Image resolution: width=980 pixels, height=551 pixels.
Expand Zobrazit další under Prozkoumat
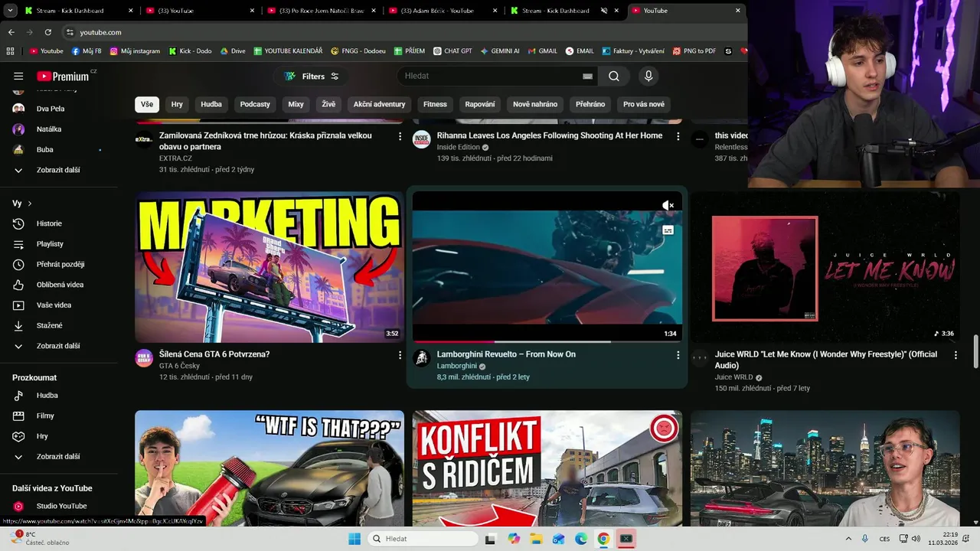click(x=57, y=457)
